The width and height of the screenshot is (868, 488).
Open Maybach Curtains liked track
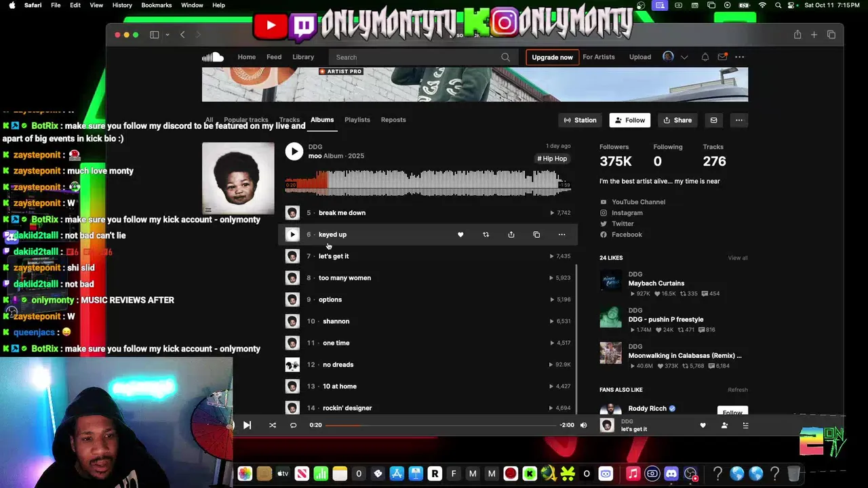click(656, 283)
